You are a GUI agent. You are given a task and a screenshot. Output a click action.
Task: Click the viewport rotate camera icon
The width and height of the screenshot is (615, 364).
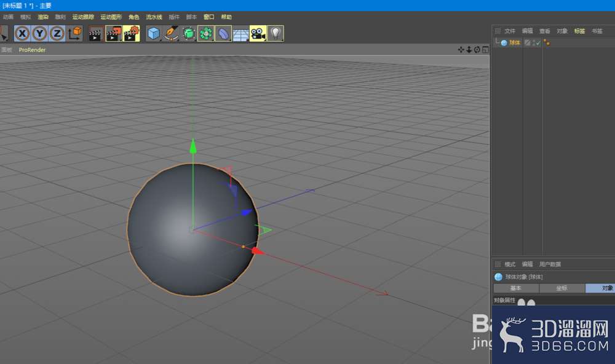coord(477,49)
